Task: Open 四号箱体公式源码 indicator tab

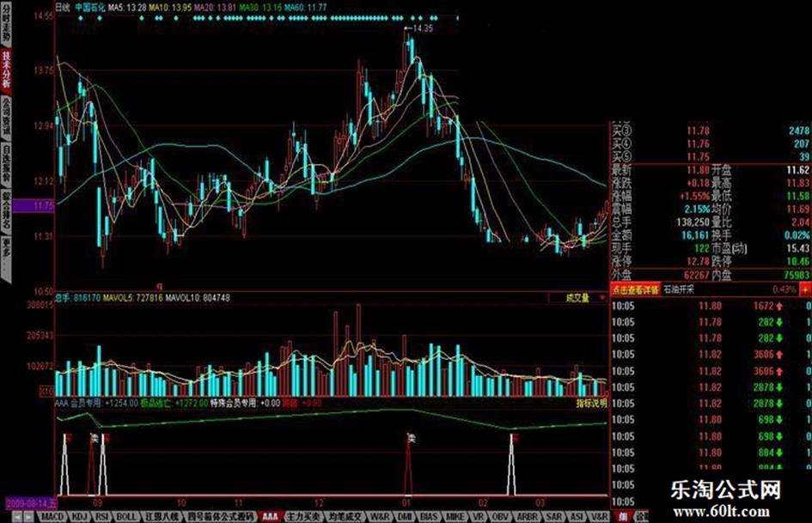Action: (x=221, y=517)
